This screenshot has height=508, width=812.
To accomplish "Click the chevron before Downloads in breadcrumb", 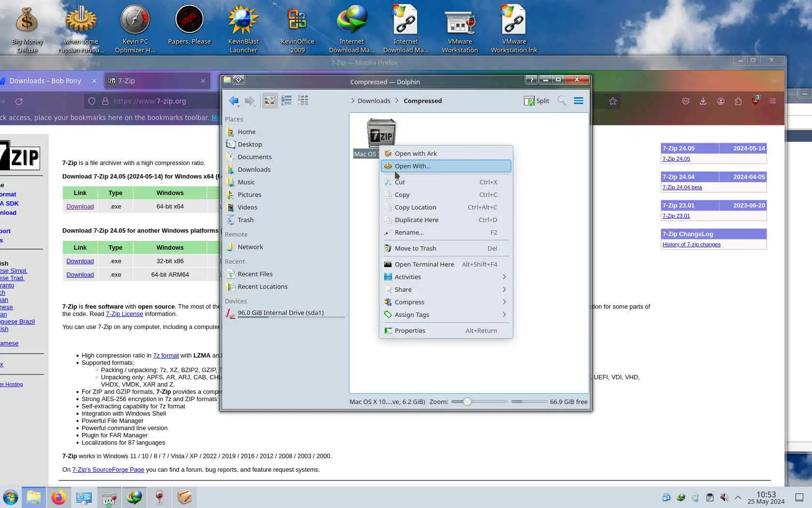I will click(x=353, y=101).
